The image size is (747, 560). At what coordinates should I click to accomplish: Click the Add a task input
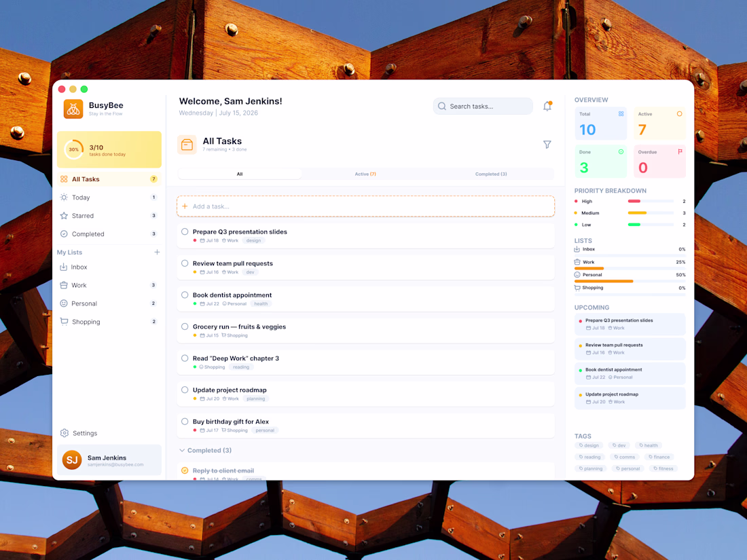[365, 206]
